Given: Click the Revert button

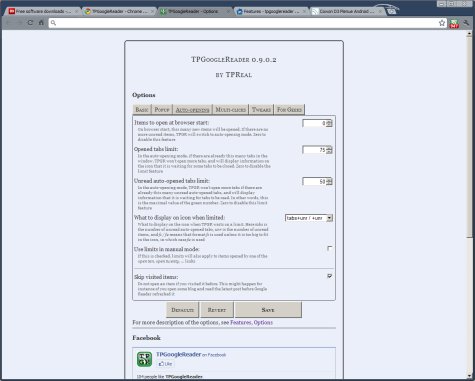Looking at the screenshot, I should click(217, 310).
